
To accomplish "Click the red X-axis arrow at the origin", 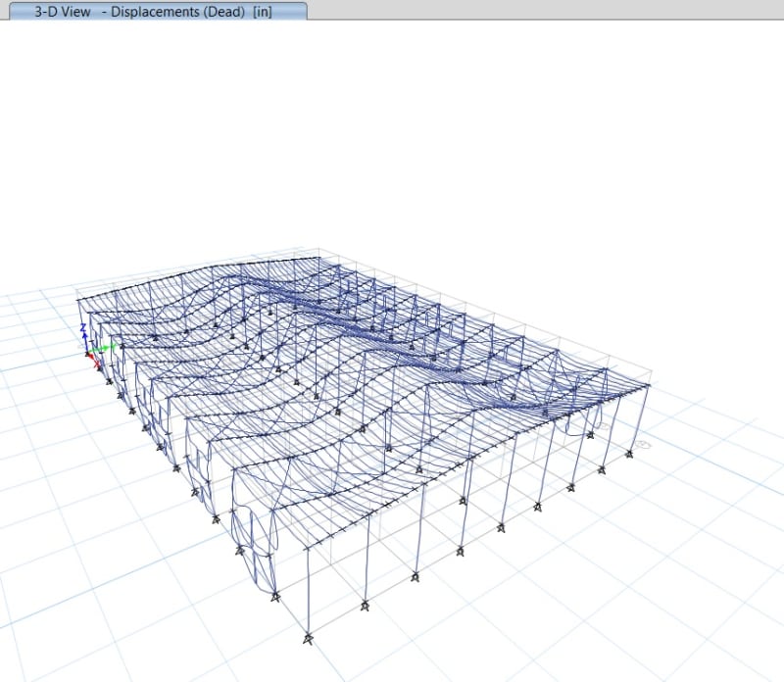I will pyautogui.click(x=96, y=365).
